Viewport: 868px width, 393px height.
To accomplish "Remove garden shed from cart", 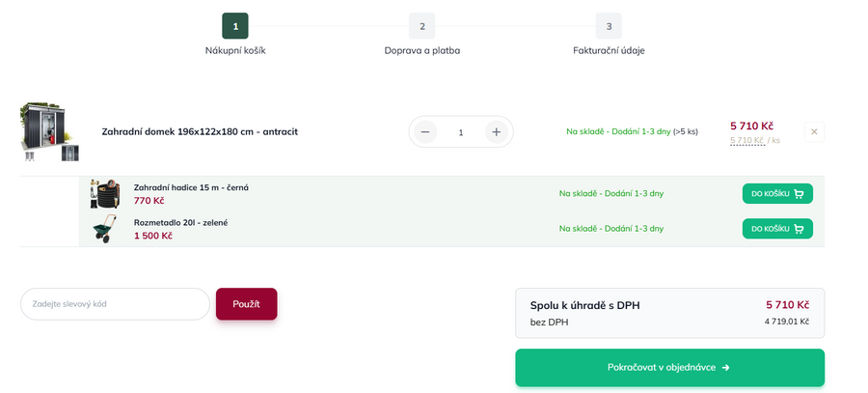I will tap(814, 132).
